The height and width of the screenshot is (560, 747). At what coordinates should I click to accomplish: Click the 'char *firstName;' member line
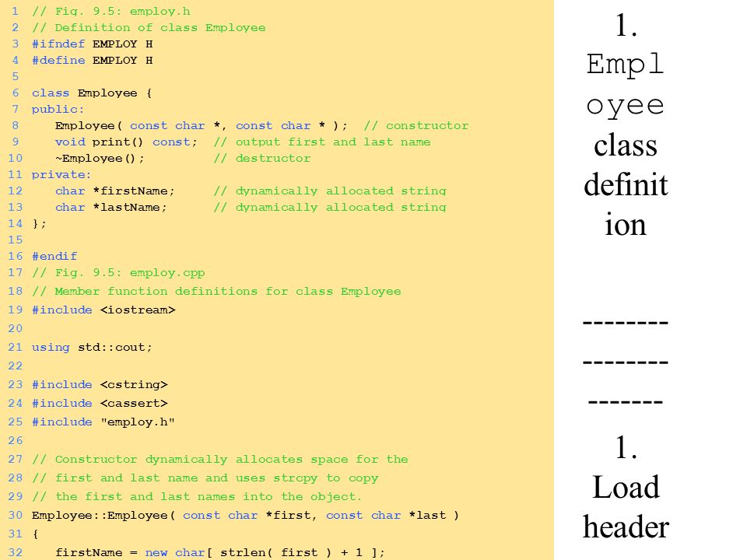click(115, 191)
